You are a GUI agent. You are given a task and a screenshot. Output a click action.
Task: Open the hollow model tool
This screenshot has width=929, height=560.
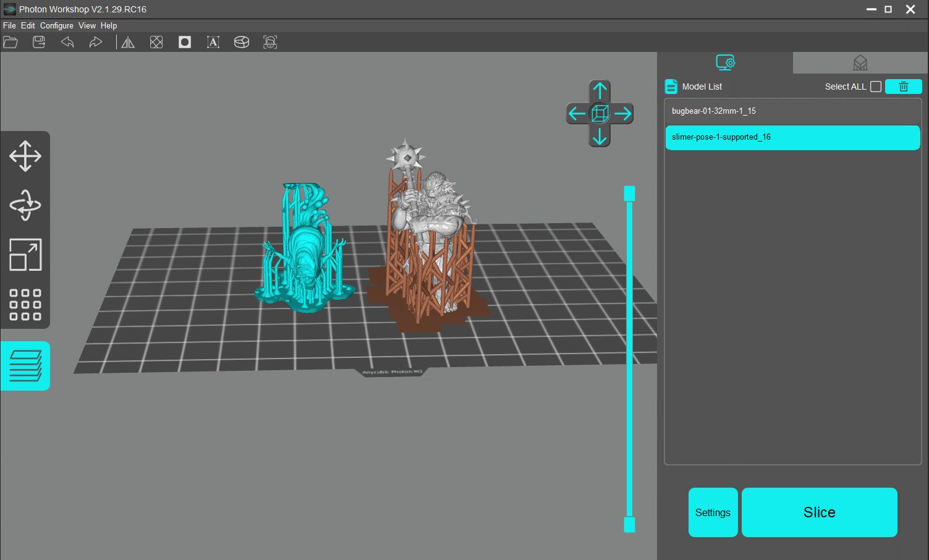(185, 42)
